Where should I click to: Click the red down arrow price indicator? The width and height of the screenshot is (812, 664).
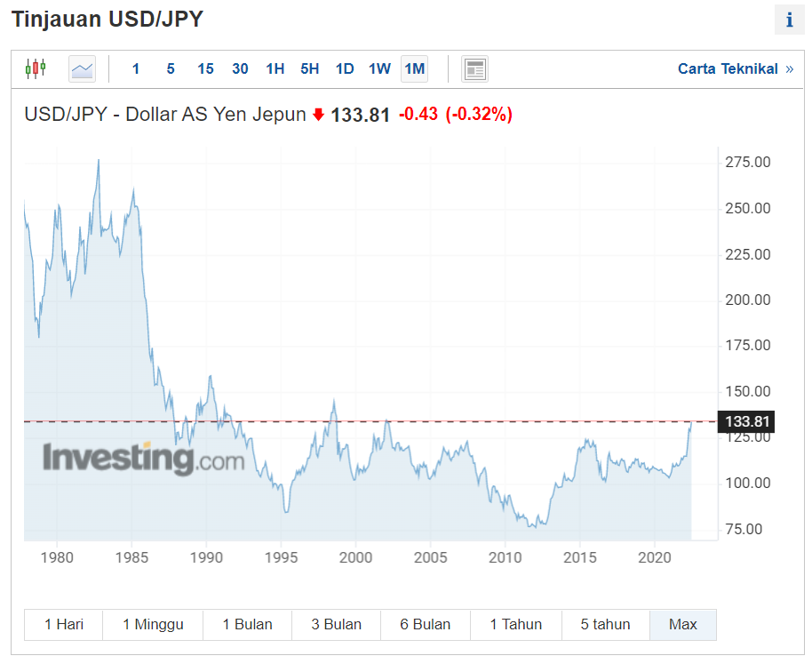click(319, 115)
